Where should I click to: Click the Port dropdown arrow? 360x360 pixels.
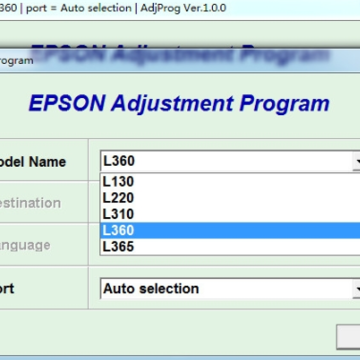(357, 289)
